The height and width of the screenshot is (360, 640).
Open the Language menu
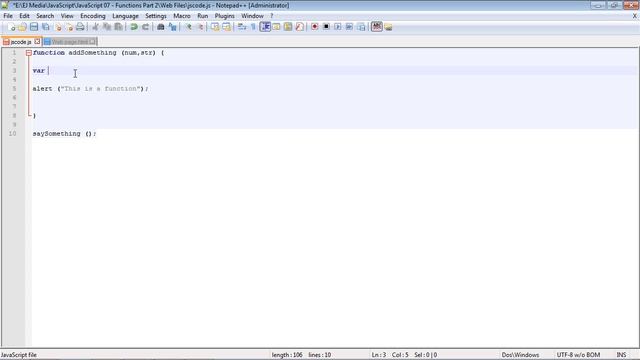125,16
